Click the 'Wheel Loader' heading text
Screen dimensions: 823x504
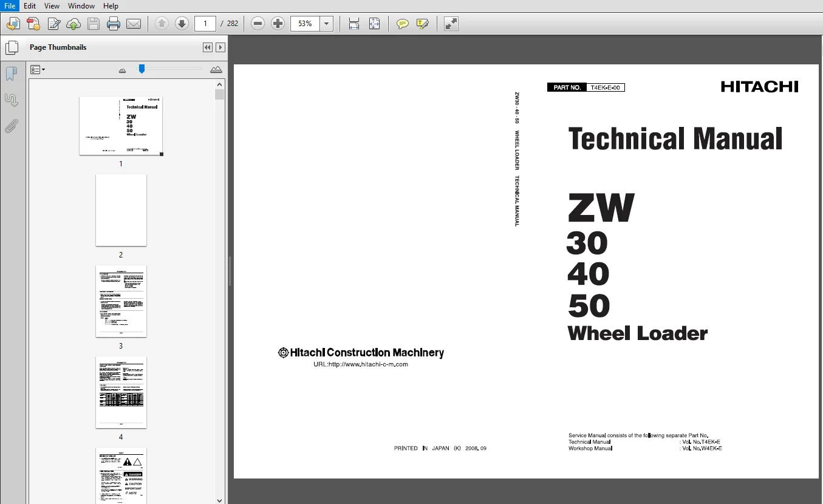pyautogui.click(x=638, y=333)
